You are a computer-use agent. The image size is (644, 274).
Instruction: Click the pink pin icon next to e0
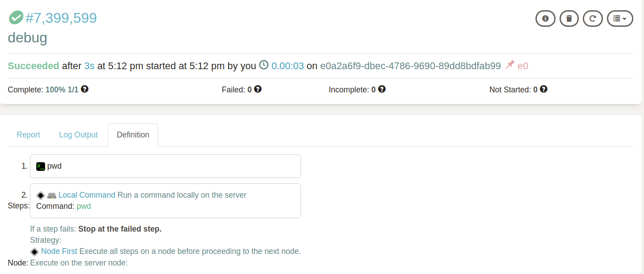click(509, 65)
